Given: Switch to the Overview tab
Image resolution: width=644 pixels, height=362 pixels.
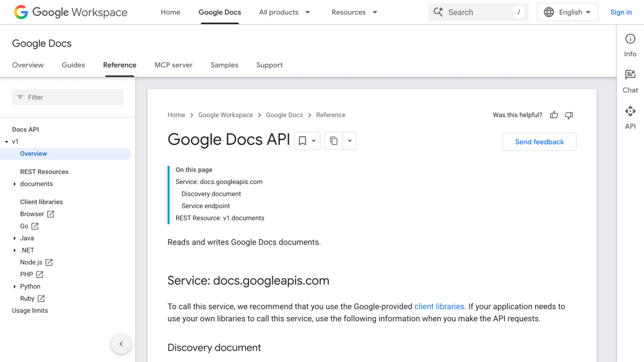Looking at the screenshot, I should point(28,65).
